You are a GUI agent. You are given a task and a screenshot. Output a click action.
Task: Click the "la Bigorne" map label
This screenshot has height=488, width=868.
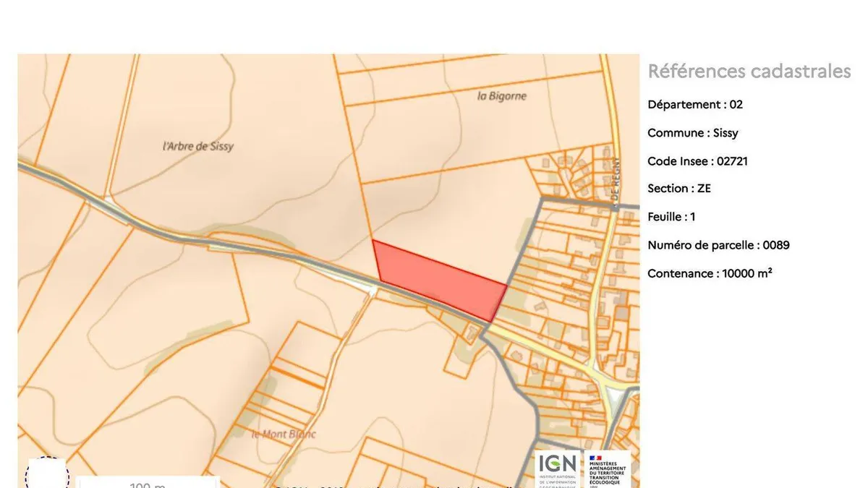[502, 96]
